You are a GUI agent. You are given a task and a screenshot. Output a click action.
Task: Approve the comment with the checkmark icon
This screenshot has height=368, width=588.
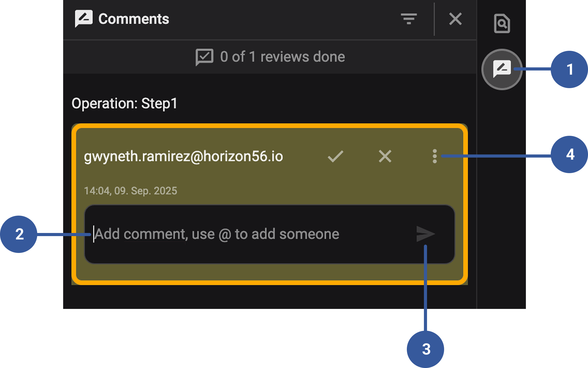coord(336,156)
